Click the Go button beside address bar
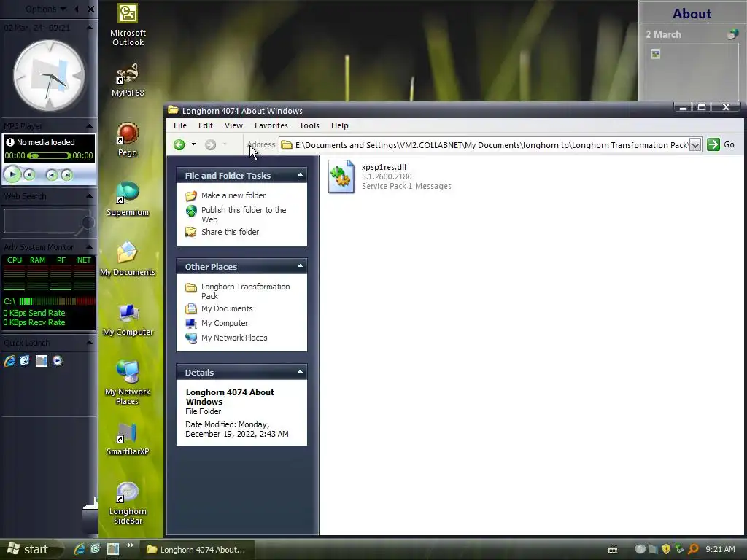Image resolution: width=747 pixels, height=560 pixels. [721, 145]
